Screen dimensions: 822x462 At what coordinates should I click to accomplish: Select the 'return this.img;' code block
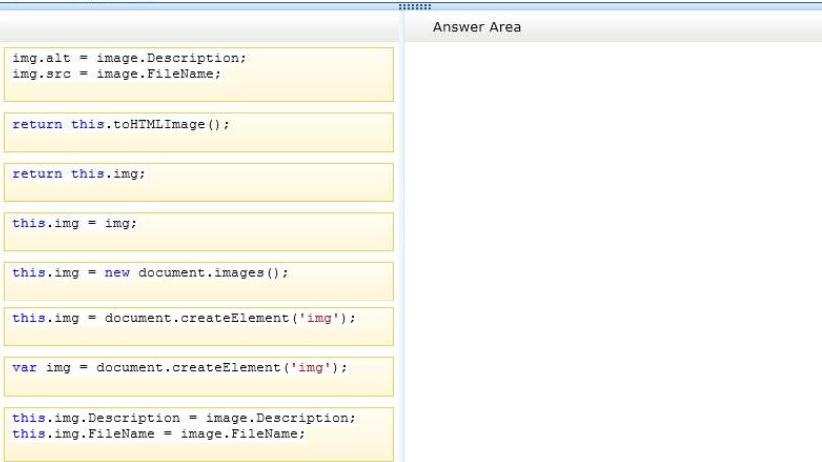(199, 182)
